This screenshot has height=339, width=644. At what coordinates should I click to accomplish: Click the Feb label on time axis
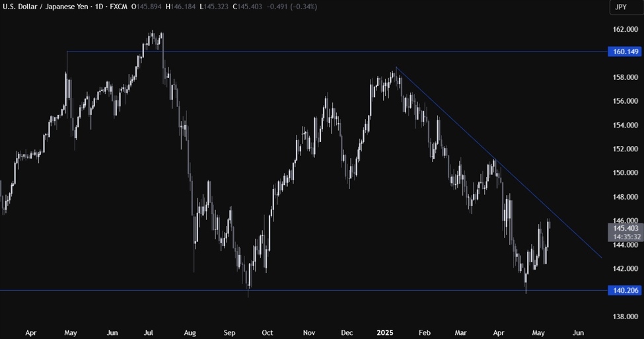pyautogui.click(x=424, y=332)
